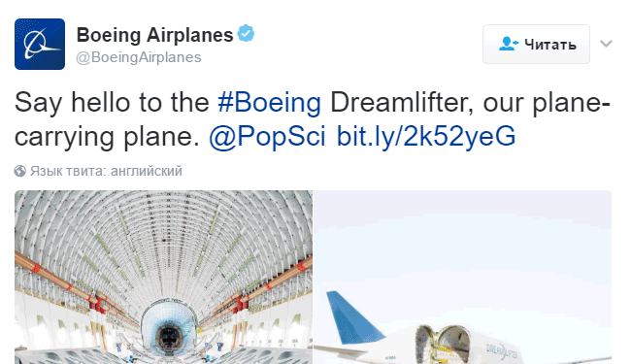Click the 'carrying plane.' tweet text
The image size is (631, 364).
click(x=107, y=137)
